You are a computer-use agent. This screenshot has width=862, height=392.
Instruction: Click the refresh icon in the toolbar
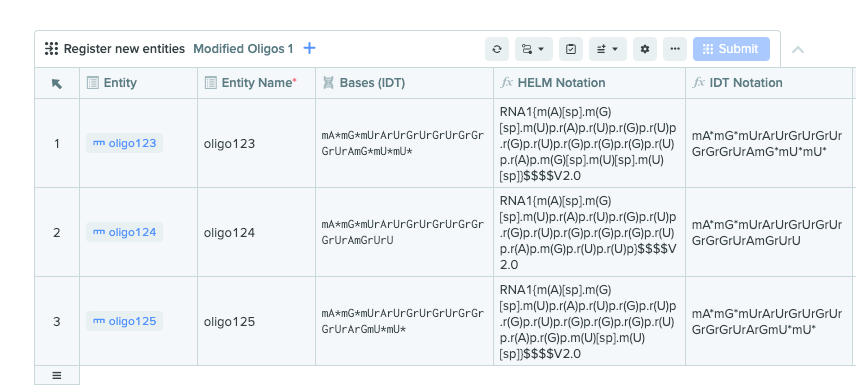coord(497,49)
